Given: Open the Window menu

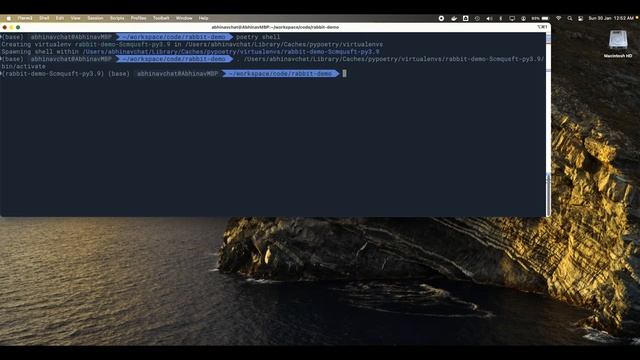Looking at the screenshot, I should (184, 18).
